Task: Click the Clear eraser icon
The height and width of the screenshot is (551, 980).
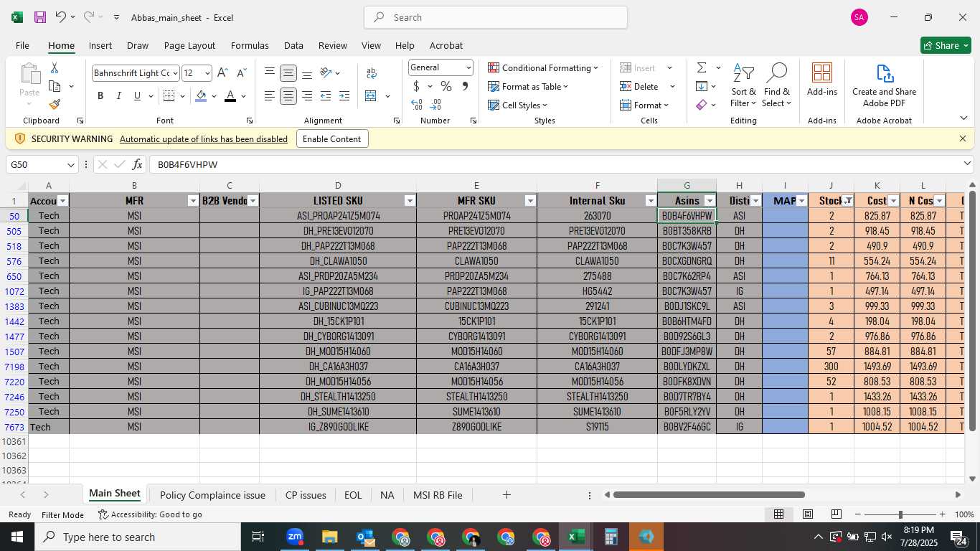Action: [702, 105]
